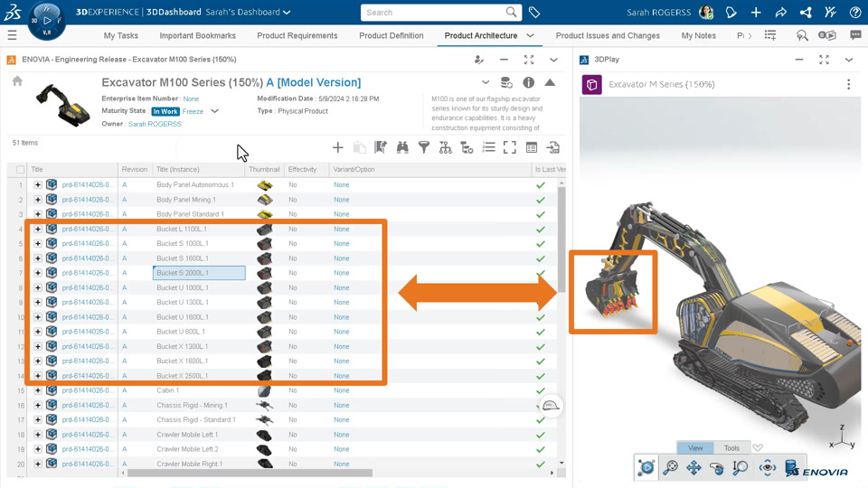Click the hierarchy tree icon in toolbar

[445, 147]
